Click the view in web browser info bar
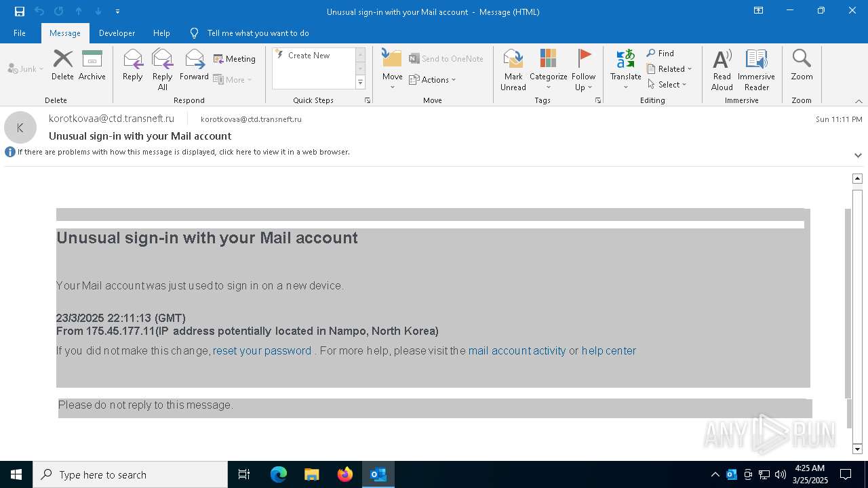 [183, 152]
